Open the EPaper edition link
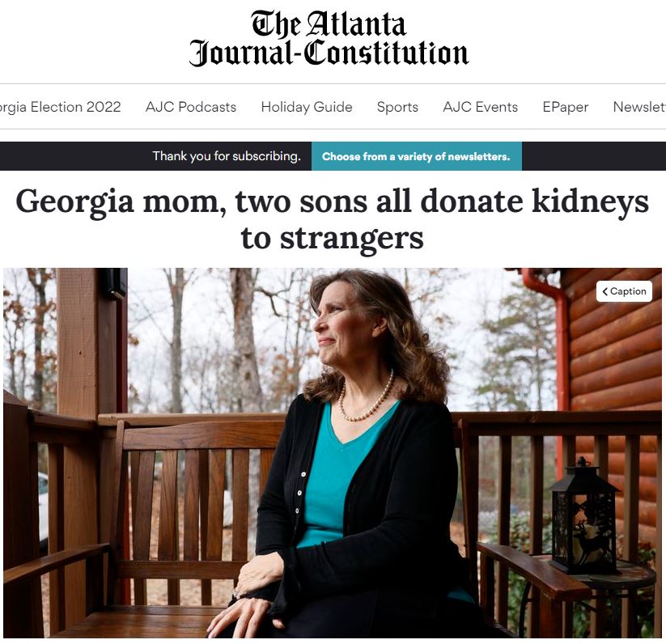This screenshot has height=644, width=666. (566, 107)
